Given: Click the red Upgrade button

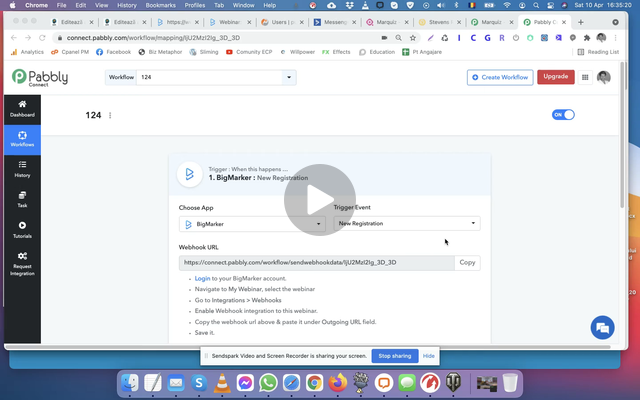Looking at the screenshot, I should (556, 77).
